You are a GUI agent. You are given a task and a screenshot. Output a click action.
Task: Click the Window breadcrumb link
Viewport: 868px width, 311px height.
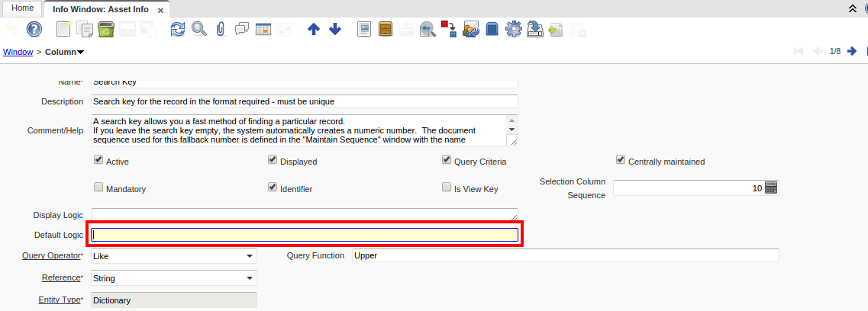click(x=18, y=52)
